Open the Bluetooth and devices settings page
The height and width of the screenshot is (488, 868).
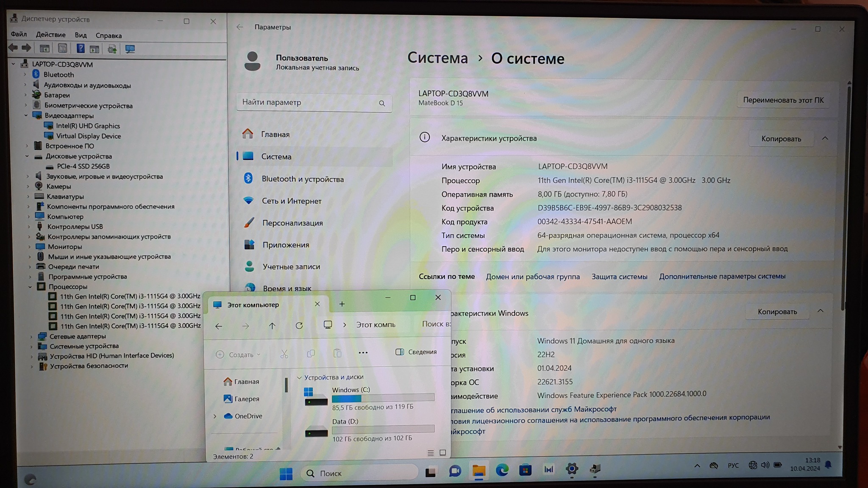[x=303, y=179]
